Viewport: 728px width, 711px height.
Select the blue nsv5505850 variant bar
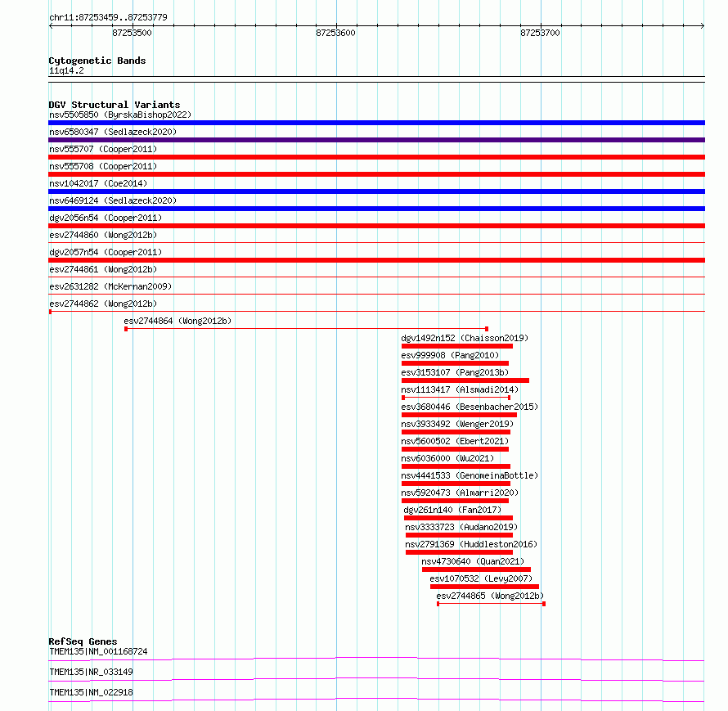click(376, 123)
